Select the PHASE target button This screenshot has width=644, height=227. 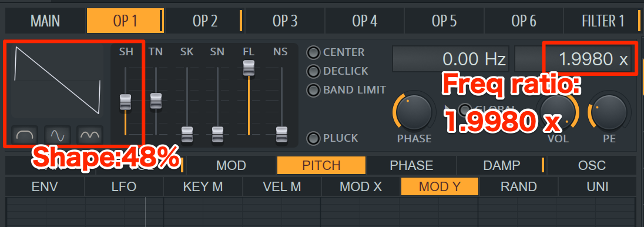(x=411, y=165)
